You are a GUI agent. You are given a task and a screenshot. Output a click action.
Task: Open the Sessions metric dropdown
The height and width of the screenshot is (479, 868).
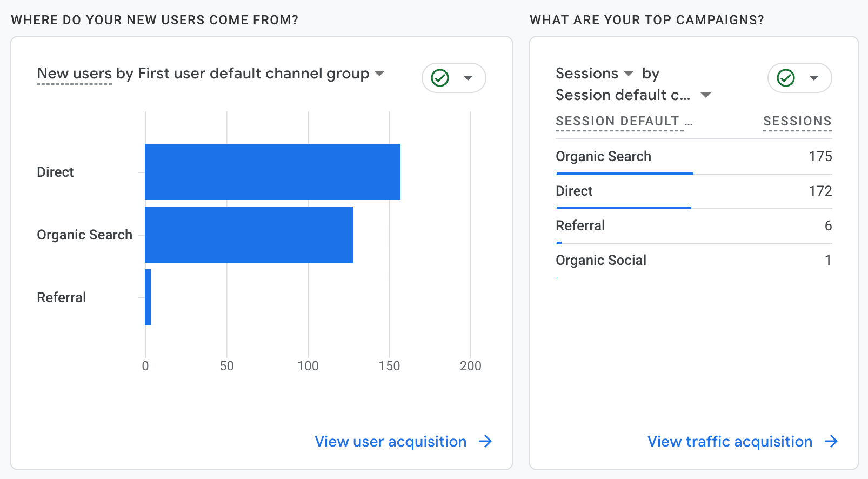point(628,74)
